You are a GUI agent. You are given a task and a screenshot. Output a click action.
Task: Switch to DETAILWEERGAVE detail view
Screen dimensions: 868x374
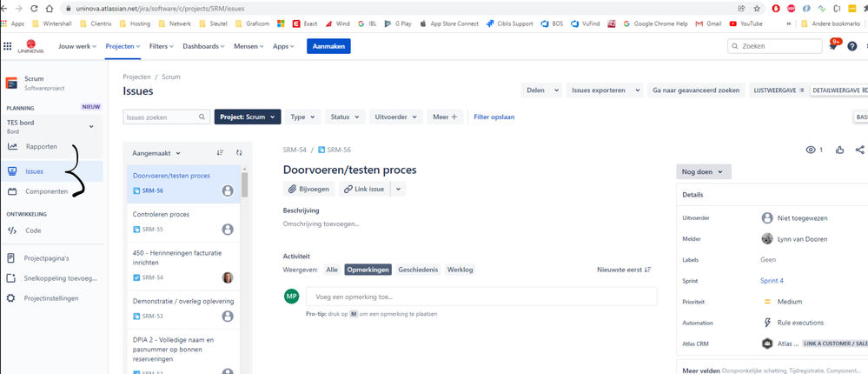838,90
